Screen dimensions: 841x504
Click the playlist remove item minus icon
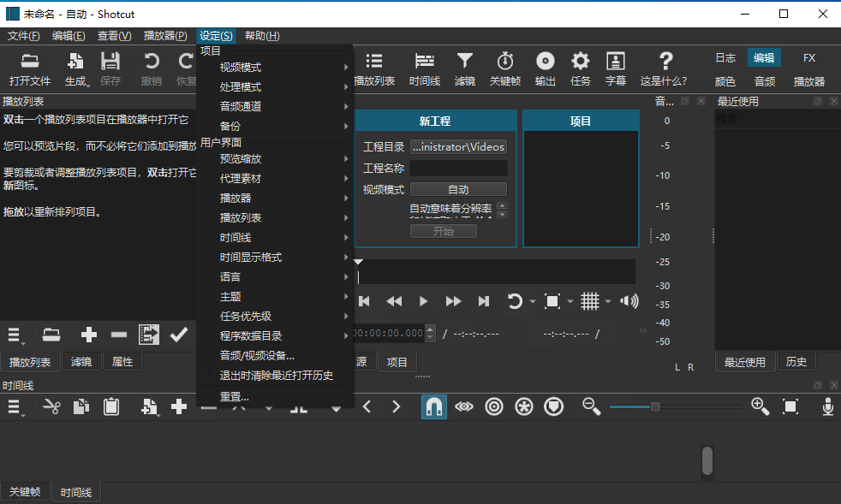pos(118,335)
